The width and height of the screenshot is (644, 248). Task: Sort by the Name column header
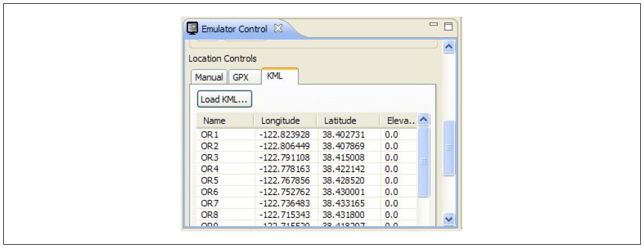pos(225,121)
